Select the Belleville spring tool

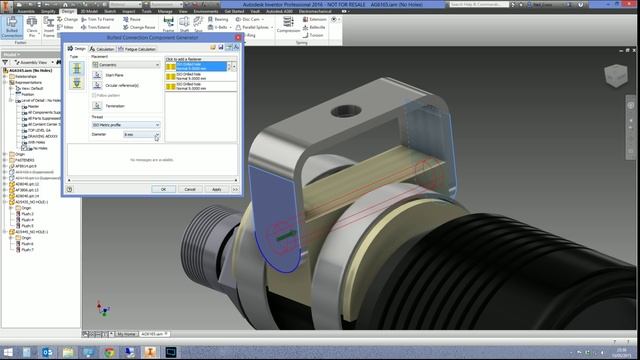(314, 27)
